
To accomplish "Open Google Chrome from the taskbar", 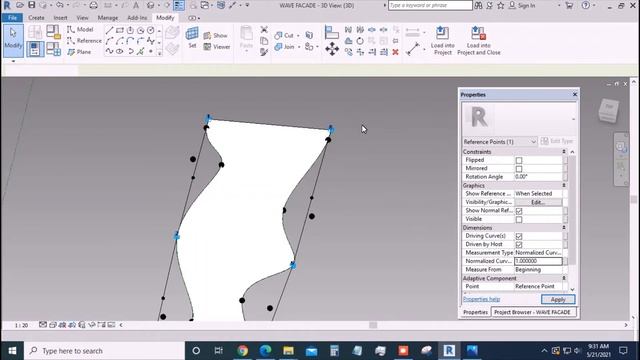I will [242, 351].
